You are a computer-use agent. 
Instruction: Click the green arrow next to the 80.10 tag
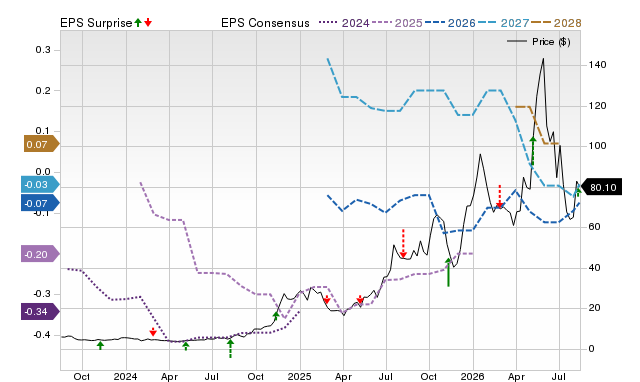coord(578,192)
